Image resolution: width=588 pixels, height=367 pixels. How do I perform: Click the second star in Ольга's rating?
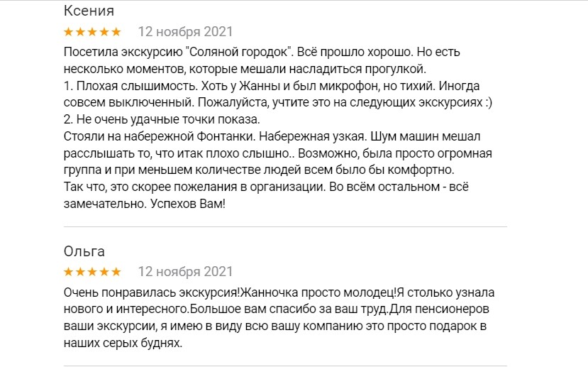(80, 272)
